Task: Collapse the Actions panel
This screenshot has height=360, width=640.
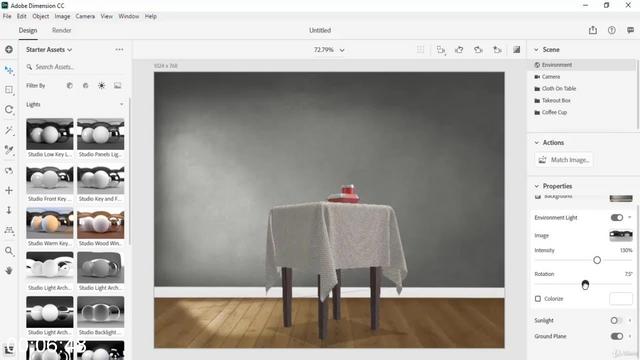Action: tap(536, 142)
